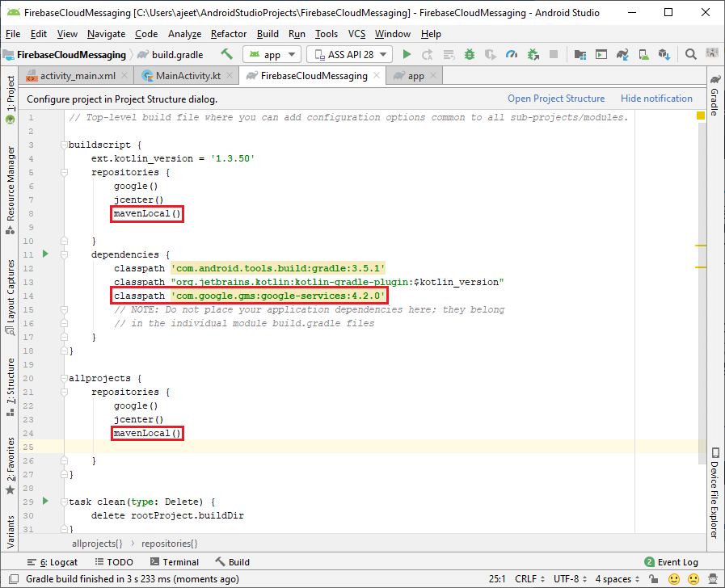The width and height of the screenshot is (725, 588).
Task: Open the SDK Manager icon
Action: pos(664,54)
